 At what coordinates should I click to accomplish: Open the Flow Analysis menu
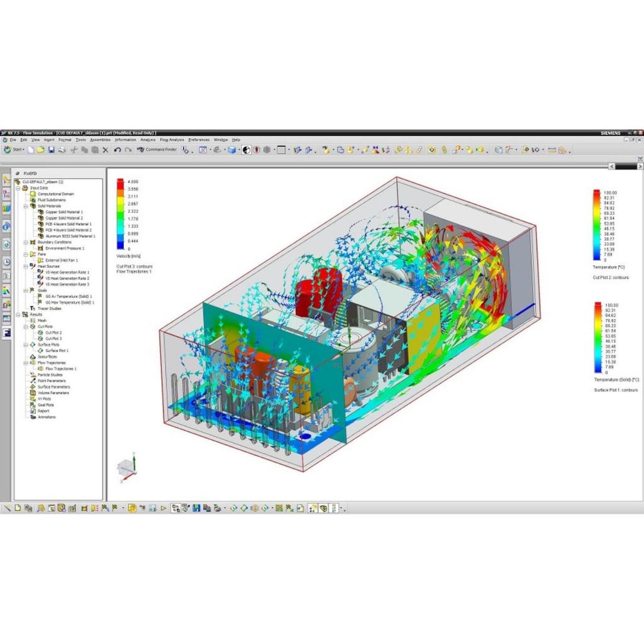point(172,140)
